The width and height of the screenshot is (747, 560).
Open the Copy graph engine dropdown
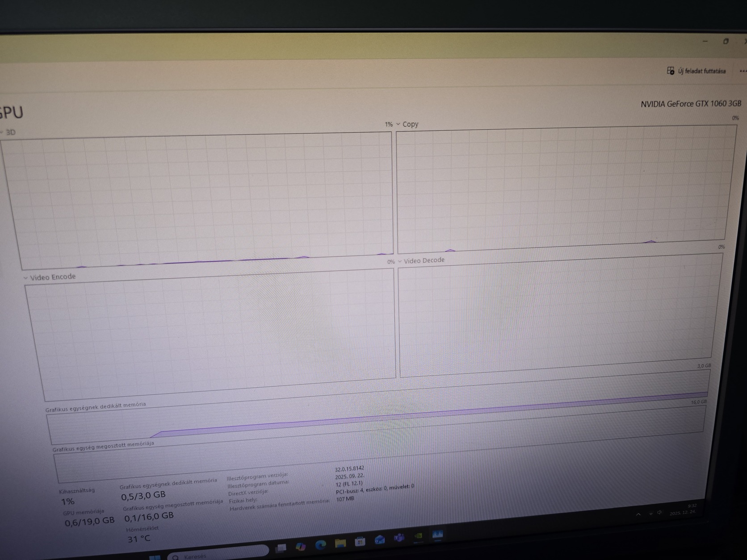(x=407, y=124)
